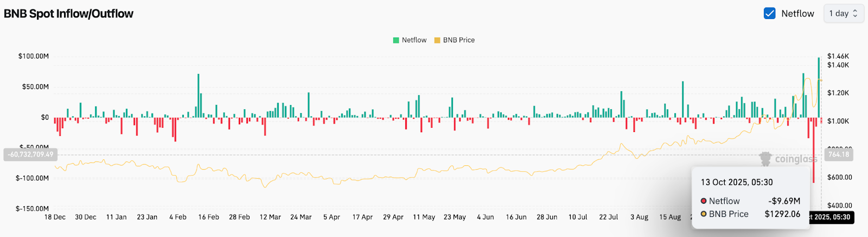
Task: Toggle the Netflow checkbox in top right
Action: coord(769,14)
